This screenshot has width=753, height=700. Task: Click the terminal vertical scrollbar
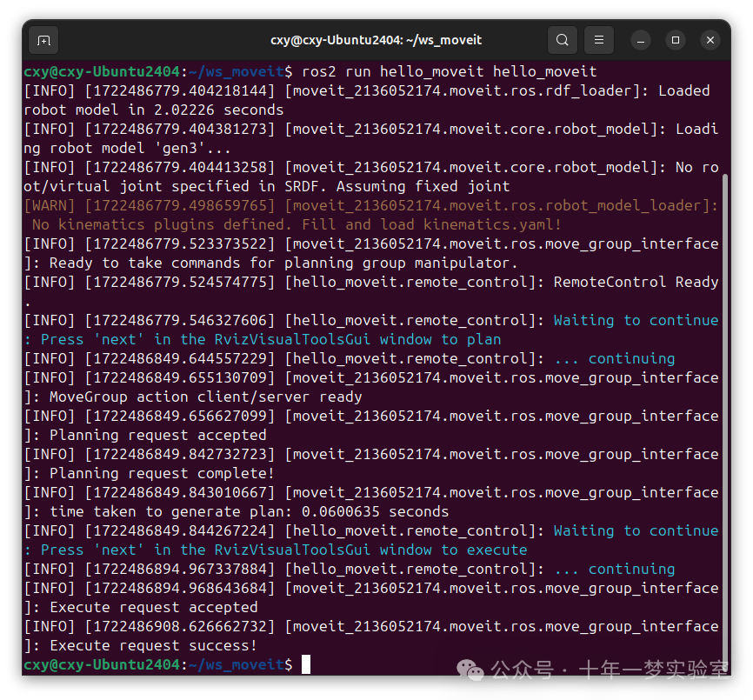(x=725, y=423)
